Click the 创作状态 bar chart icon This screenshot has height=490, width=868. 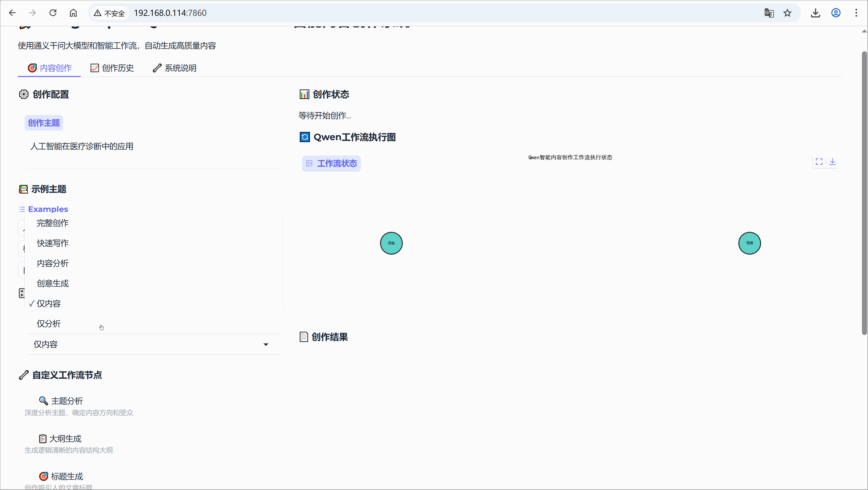304,94
